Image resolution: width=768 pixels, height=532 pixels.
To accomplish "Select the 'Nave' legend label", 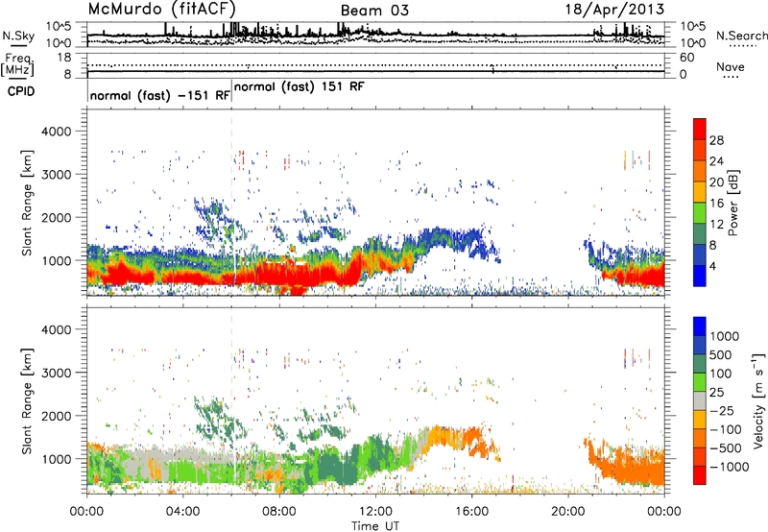I will [x=731, y=67].
